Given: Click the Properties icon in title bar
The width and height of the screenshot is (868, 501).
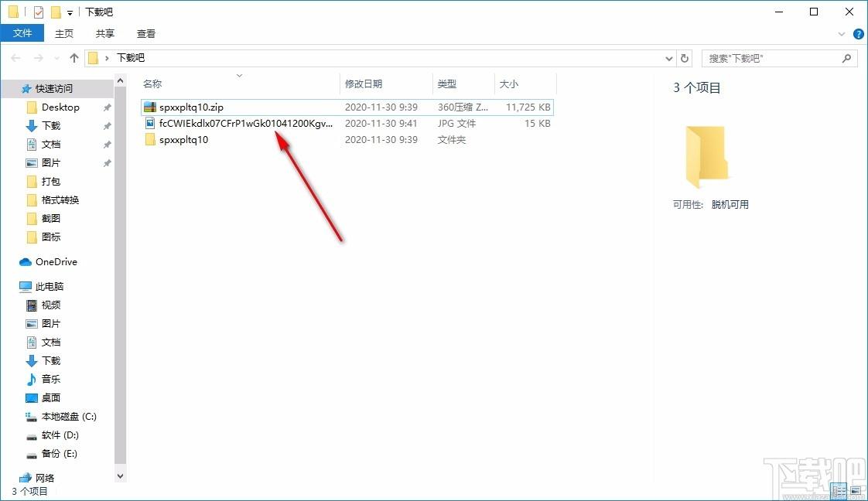Looking at the screenshot, I should pos(38,12).
